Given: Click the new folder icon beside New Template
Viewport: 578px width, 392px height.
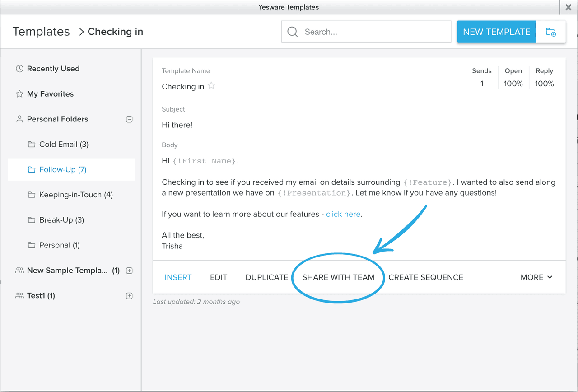Looking at the screenshot, I should [x=551, y=32].
